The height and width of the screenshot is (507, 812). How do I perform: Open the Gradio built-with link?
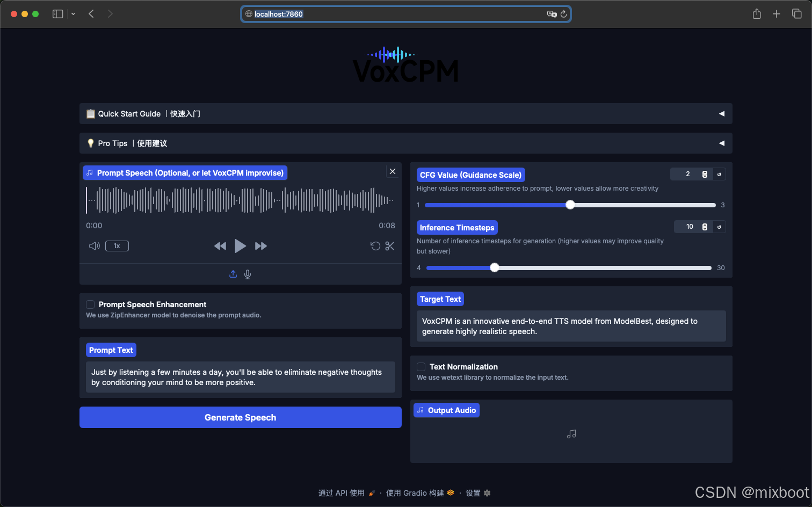420,493
